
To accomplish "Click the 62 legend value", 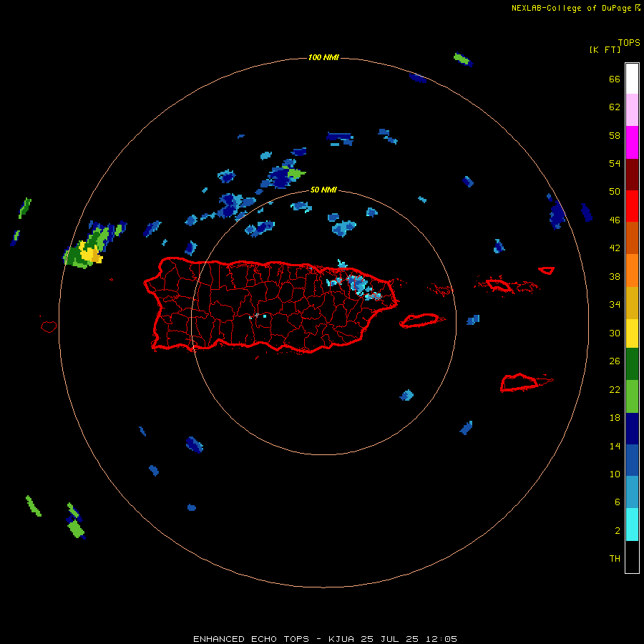I will coord(615,107).
